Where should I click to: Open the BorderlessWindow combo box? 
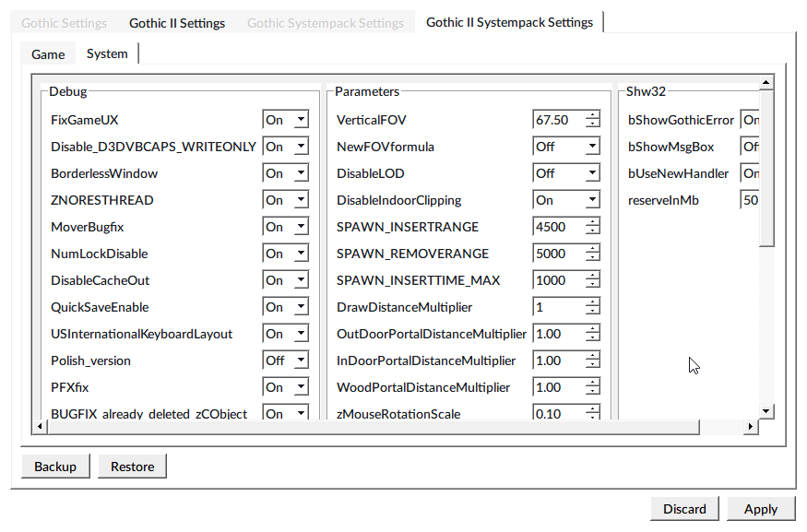click(286, 173)
